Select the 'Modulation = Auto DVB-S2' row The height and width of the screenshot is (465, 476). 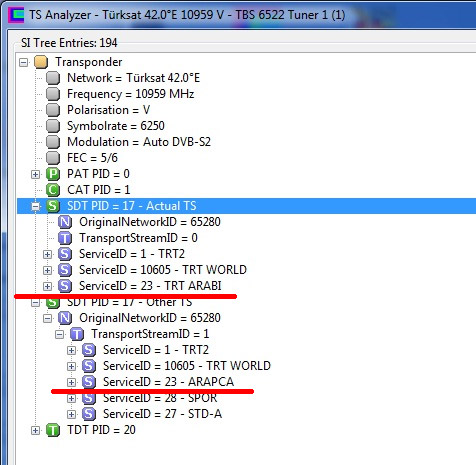point(139,142)
